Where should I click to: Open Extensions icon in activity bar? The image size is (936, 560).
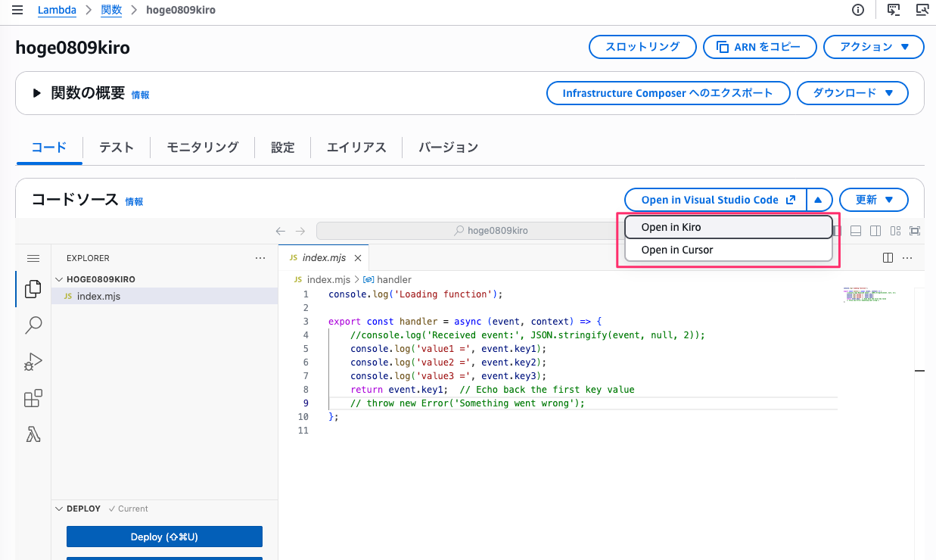[33, 398]
